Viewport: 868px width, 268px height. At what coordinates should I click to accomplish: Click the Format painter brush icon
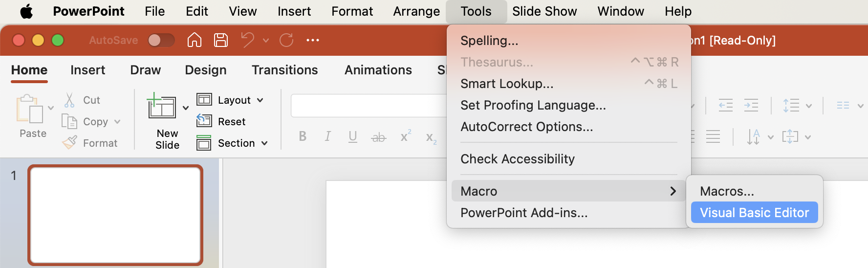coord(69,143)
